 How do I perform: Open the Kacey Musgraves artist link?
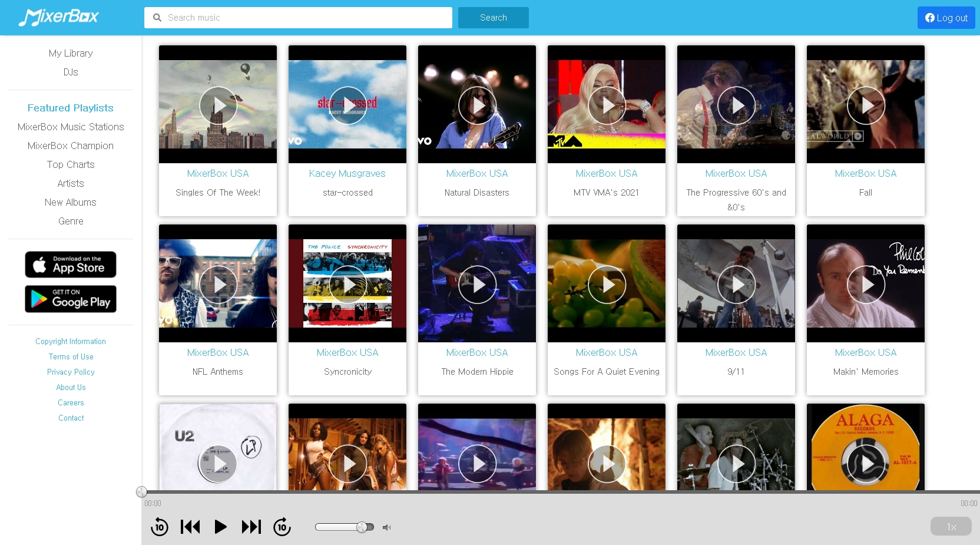[347, 173]
